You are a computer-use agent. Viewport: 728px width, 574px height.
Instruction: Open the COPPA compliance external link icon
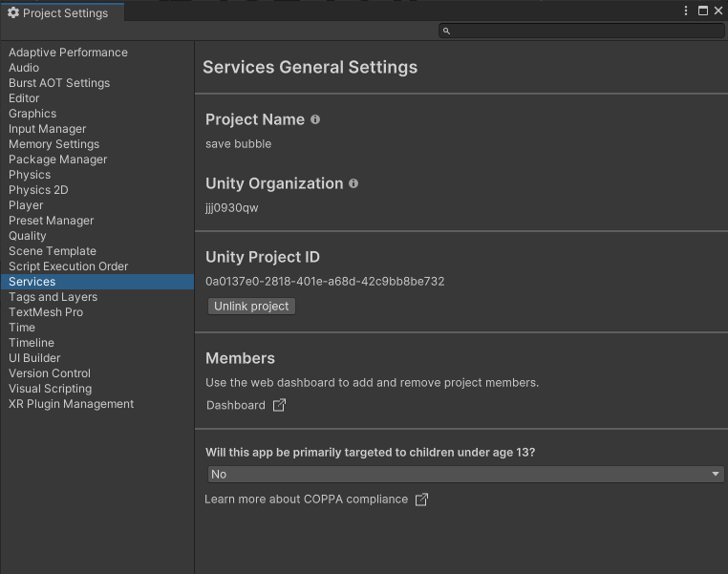click(421, 500)
